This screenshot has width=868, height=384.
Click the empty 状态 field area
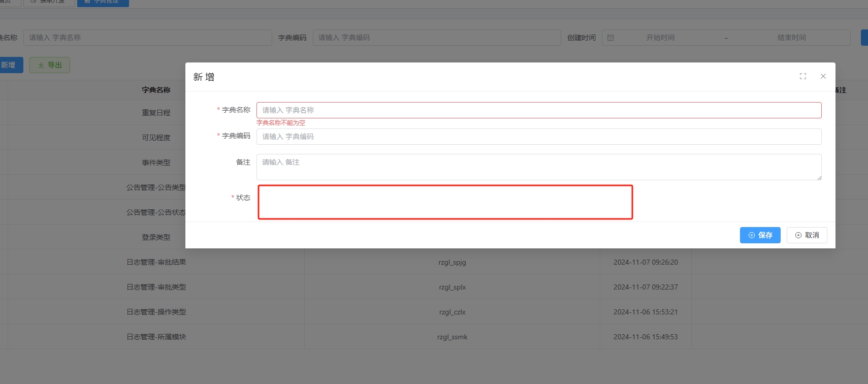(445, 202)
